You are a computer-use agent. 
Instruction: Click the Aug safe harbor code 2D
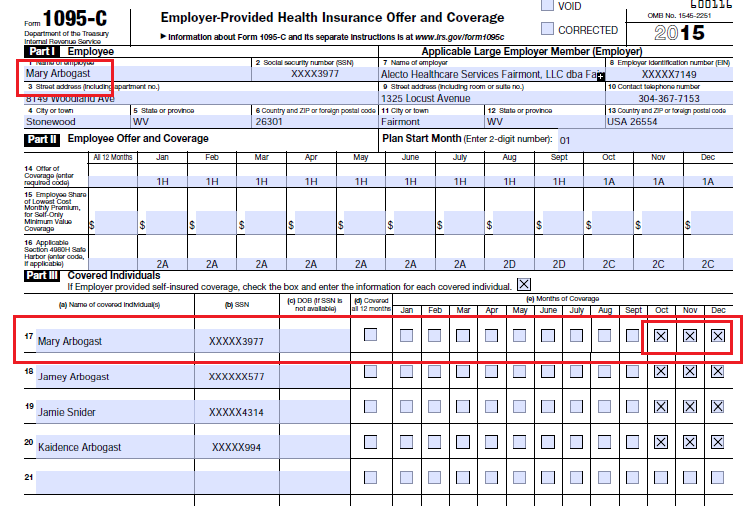[x=510, y=264]
